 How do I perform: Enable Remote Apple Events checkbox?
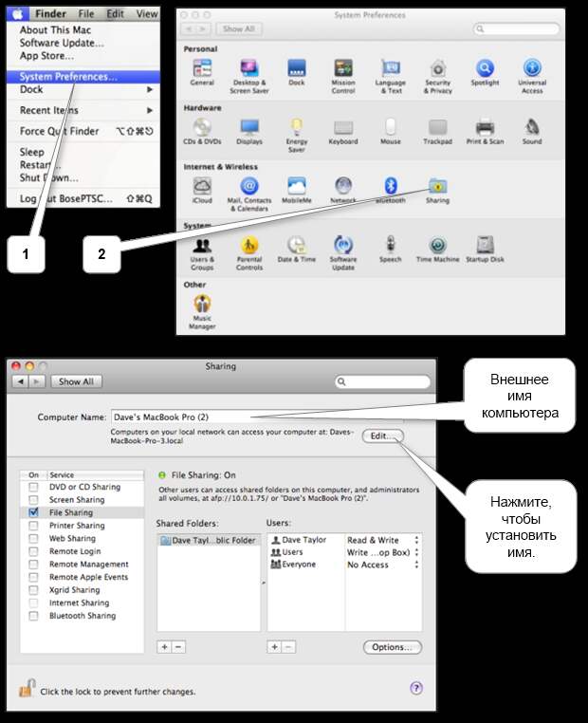pyautogui.click(x=33, y=577)
